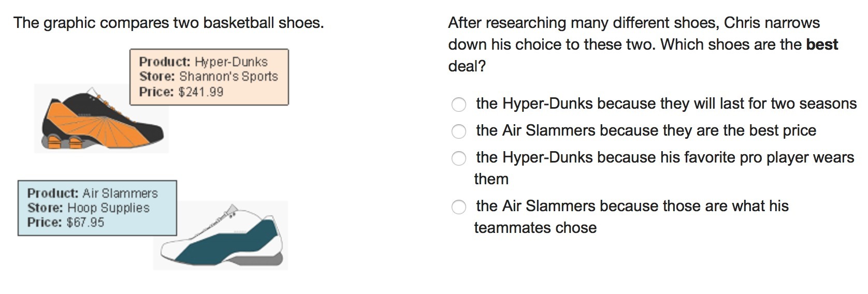Click the "Product: Air Slammers" label
This screenshot has width=868, height=294.
(92, 194)
